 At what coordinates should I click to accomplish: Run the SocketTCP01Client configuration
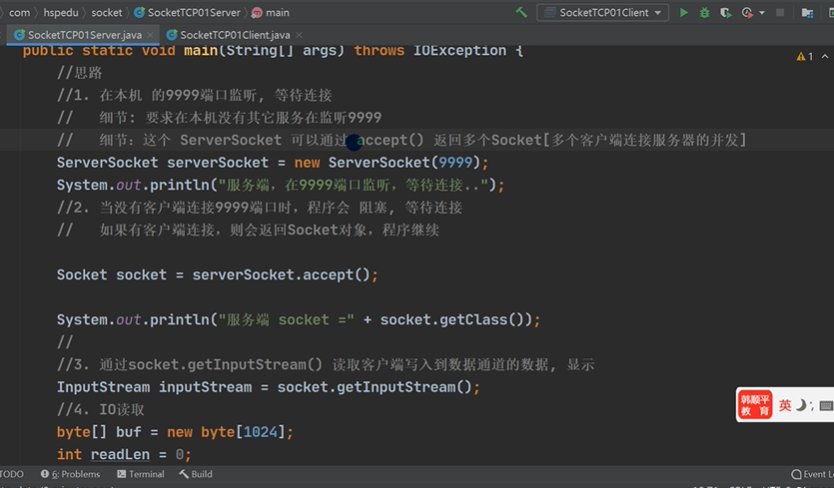(683, 12)
